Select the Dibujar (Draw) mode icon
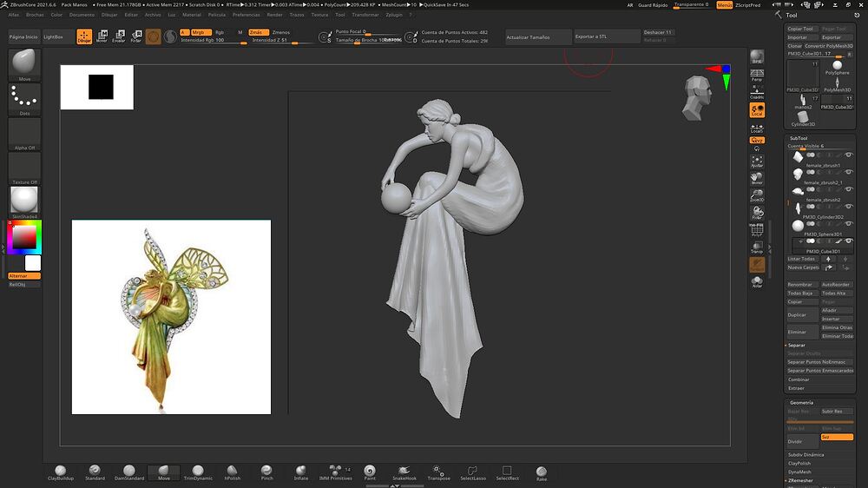 tap(84, 36)
